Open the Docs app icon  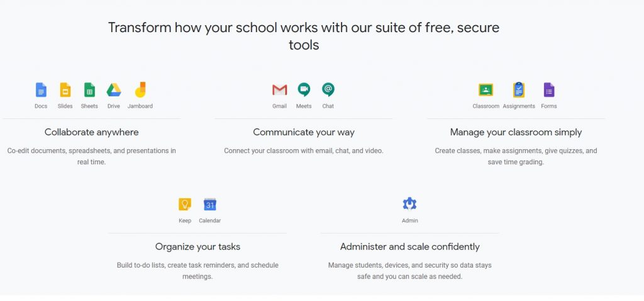tap(41, 89)
